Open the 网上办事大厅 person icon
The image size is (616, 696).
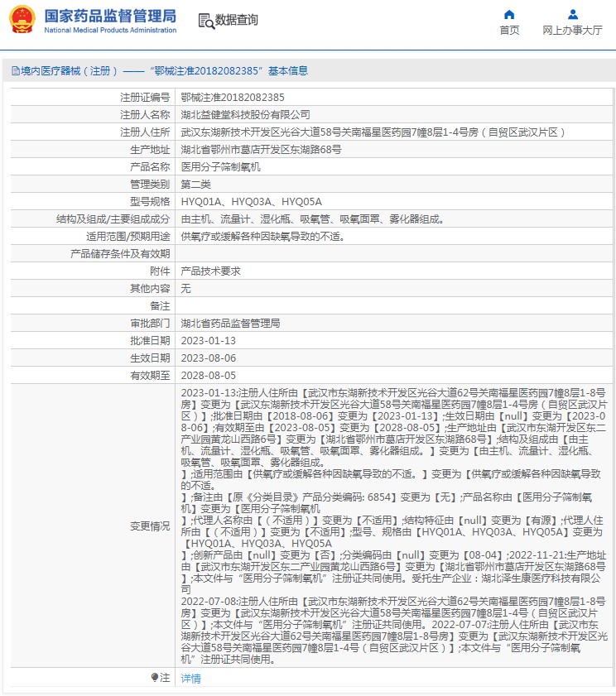click(572, 15)
